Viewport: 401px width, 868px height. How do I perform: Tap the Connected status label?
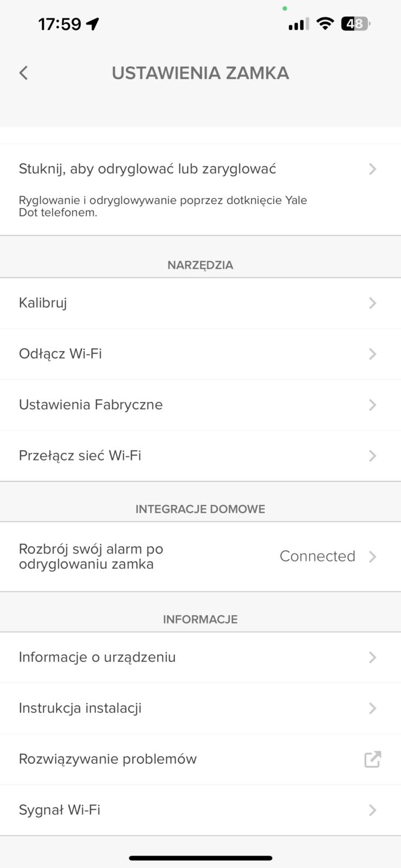(318, 557)
